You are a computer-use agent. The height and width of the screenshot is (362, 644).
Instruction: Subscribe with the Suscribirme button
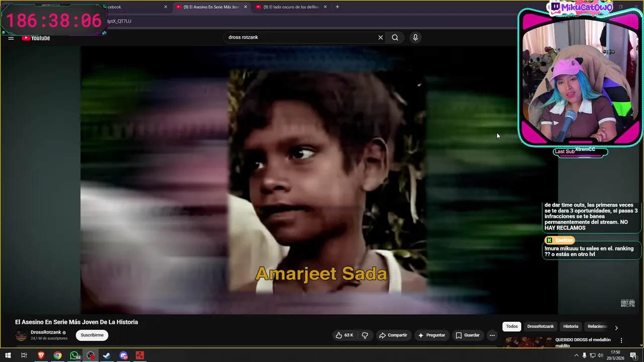pyautogui.click(x=92, y=335)
